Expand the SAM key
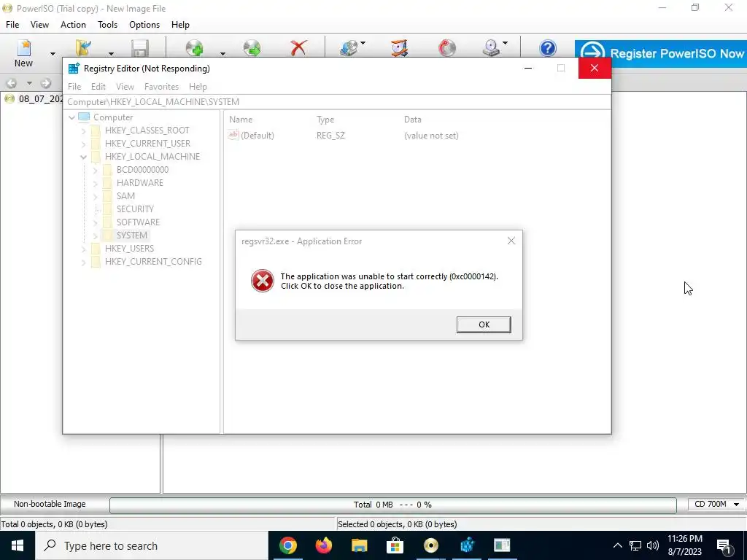 96,196
